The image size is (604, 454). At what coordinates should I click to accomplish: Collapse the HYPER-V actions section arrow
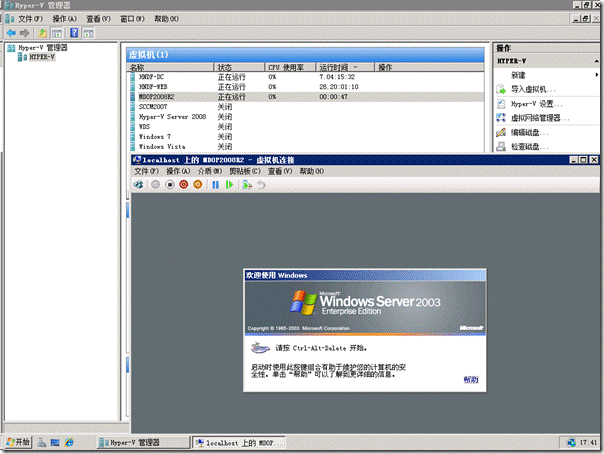596,61
